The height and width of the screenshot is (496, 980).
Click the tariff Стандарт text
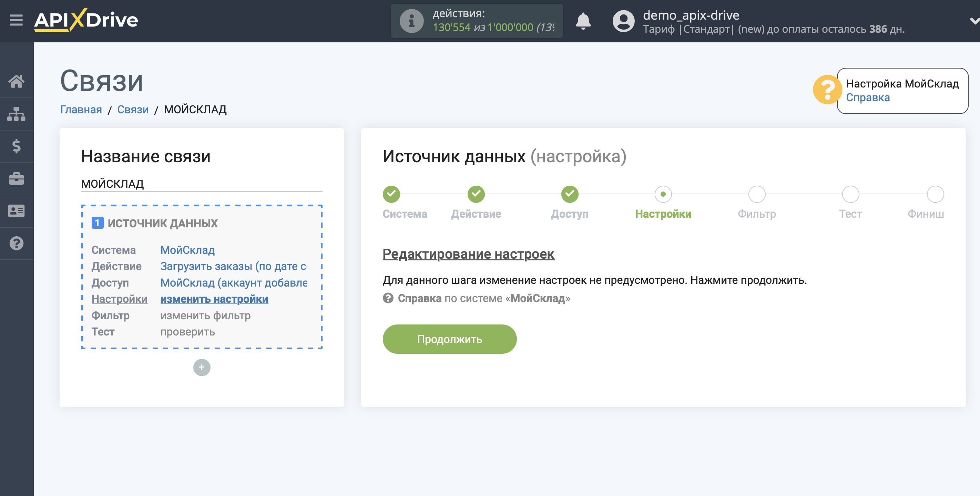[x=706, y=29]
